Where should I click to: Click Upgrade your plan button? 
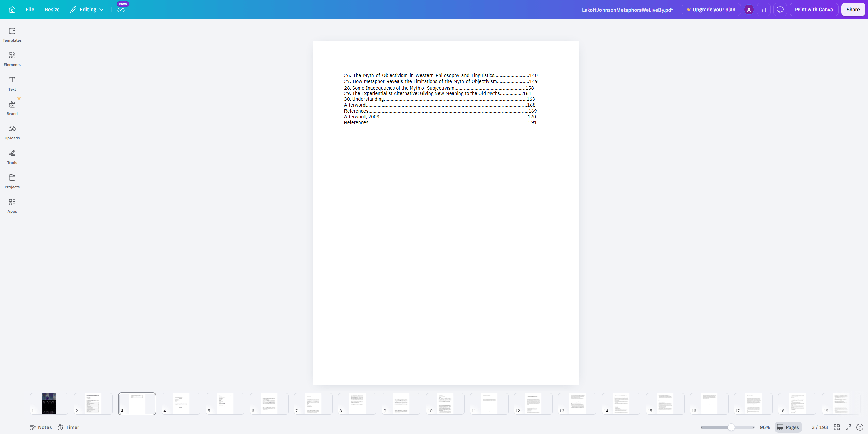tap(711, 10)
